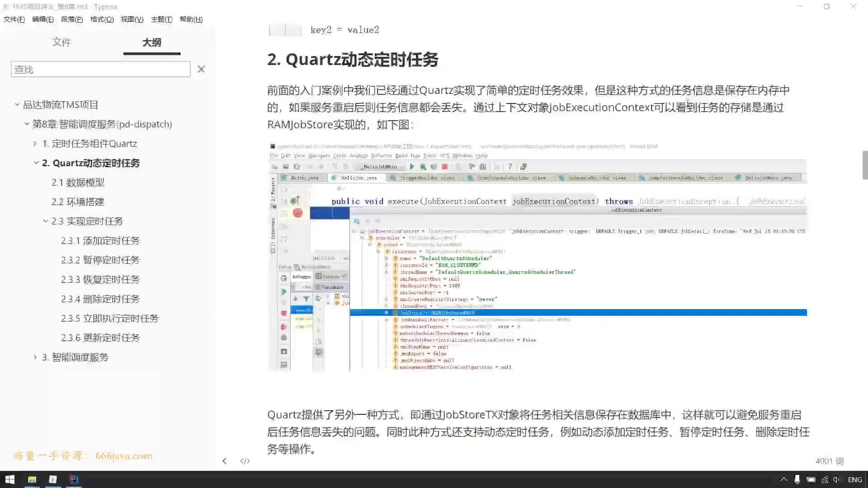Open the 主题(T) menu
868x488 pixels.
162,19
